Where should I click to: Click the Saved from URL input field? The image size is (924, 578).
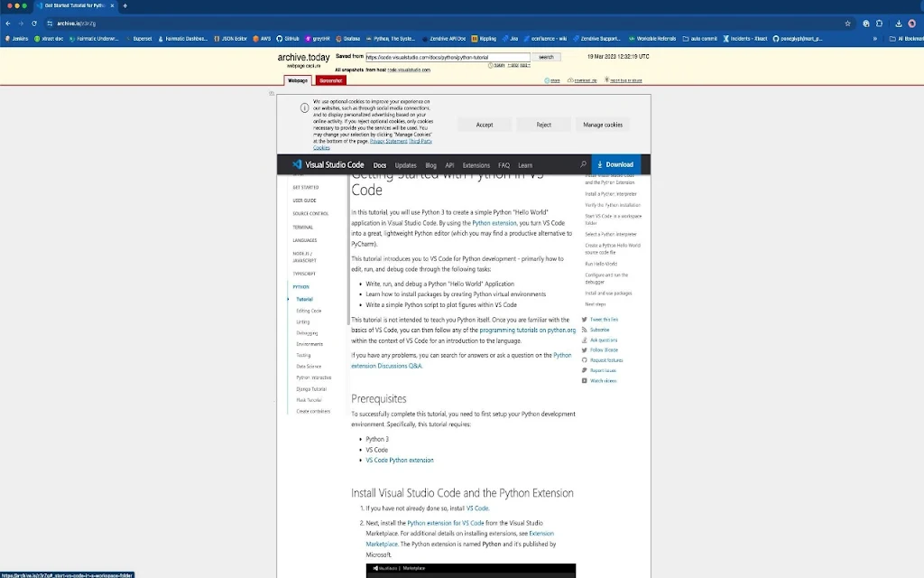448,57
